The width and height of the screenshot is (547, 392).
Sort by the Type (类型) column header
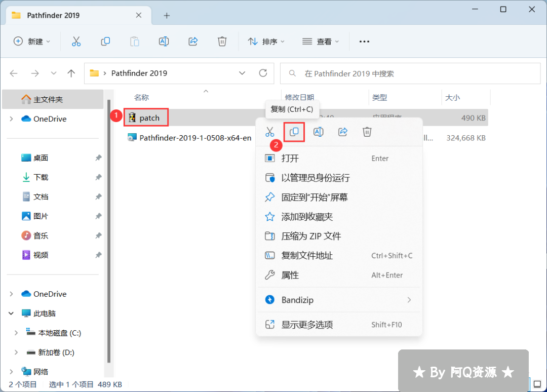click(x=379, y=98)
